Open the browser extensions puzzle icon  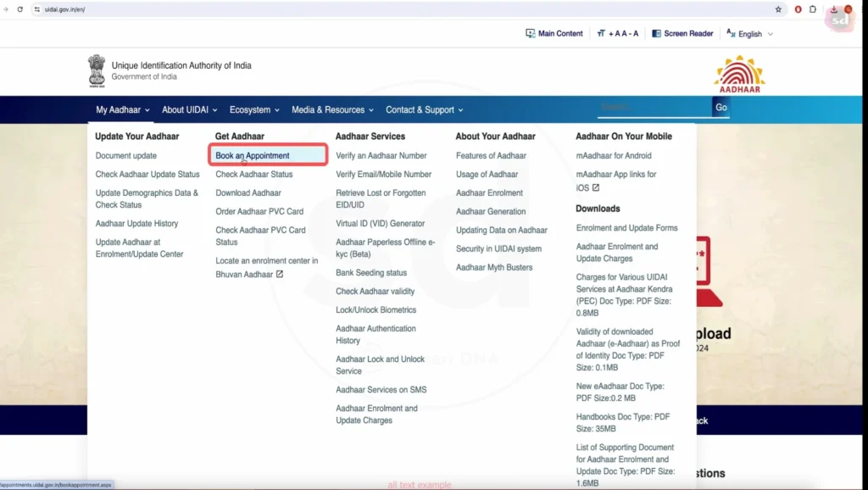coord(814,9)
